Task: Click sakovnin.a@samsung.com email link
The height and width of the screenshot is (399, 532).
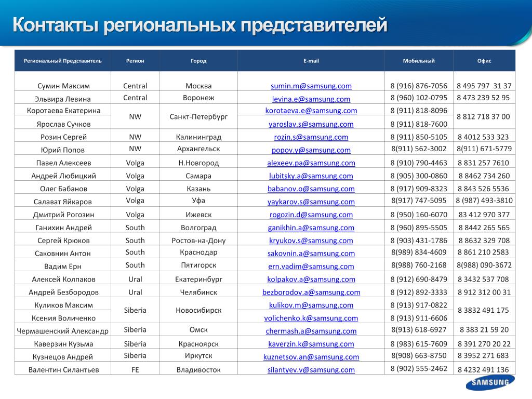Action: point(311,254)
